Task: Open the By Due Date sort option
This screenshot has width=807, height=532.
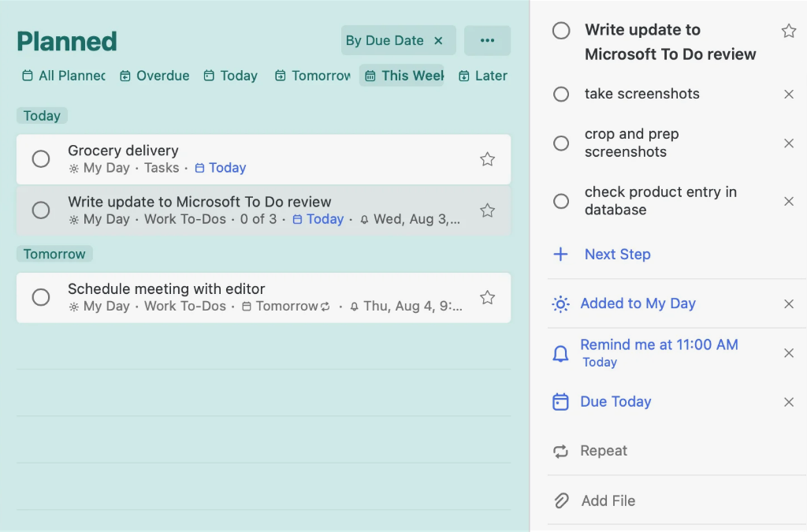Action: tap(385, 41)
